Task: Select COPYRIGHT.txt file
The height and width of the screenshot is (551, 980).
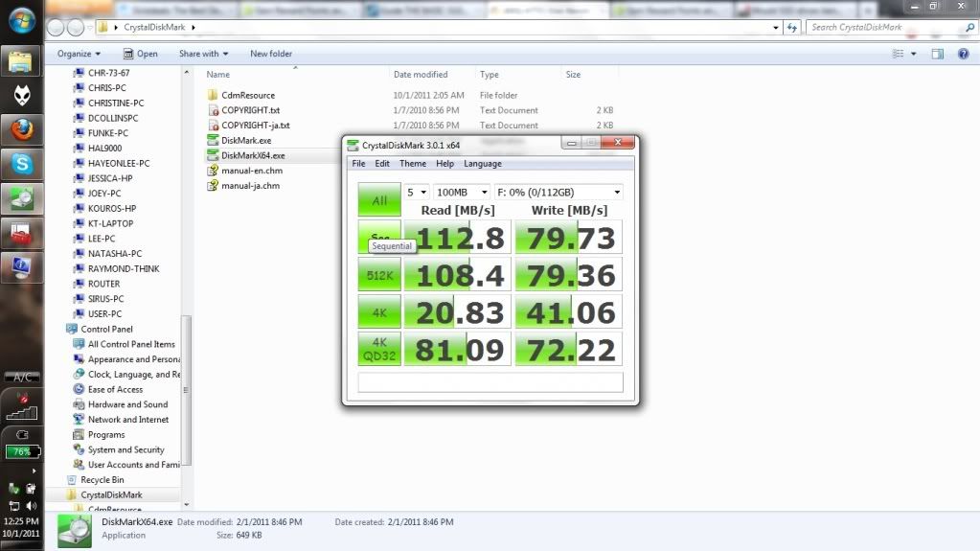Action: pos(251,110)
